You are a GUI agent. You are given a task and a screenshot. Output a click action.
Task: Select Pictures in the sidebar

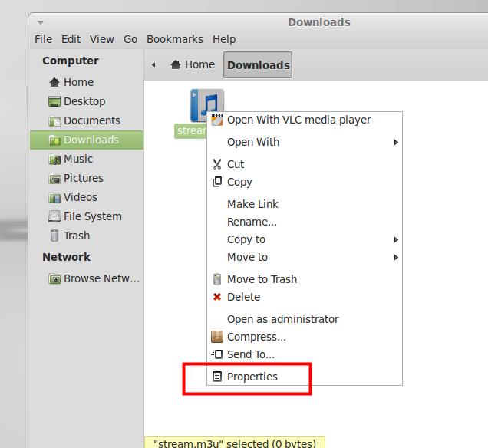(87, 178)
